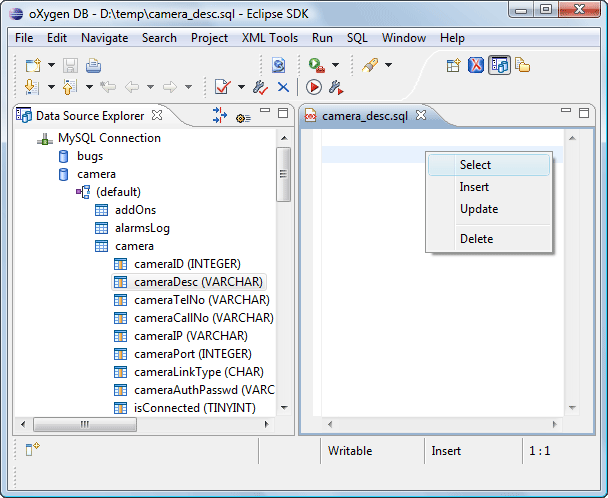Click the Print icon in toolbar
This screenshot has width=608, height=498.
93,65
